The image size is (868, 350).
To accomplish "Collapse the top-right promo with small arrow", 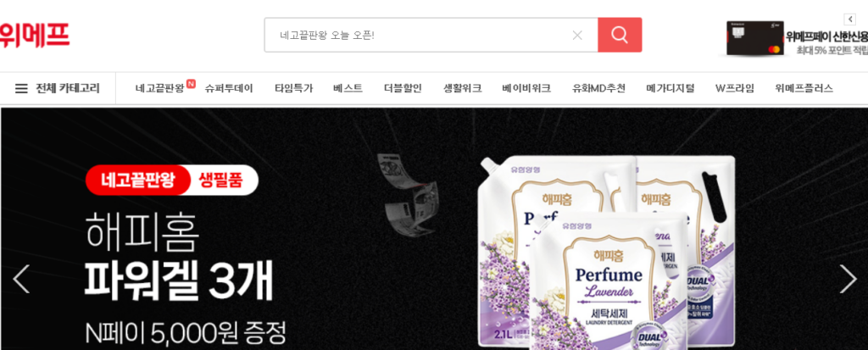I will click(849, 19).
